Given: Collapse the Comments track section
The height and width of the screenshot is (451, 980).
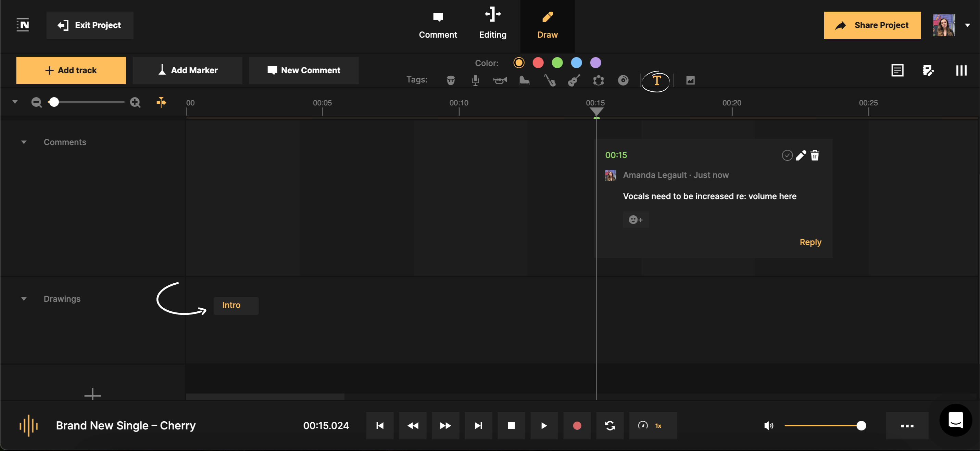Looking at the screenshot, I should pos(24,142).
